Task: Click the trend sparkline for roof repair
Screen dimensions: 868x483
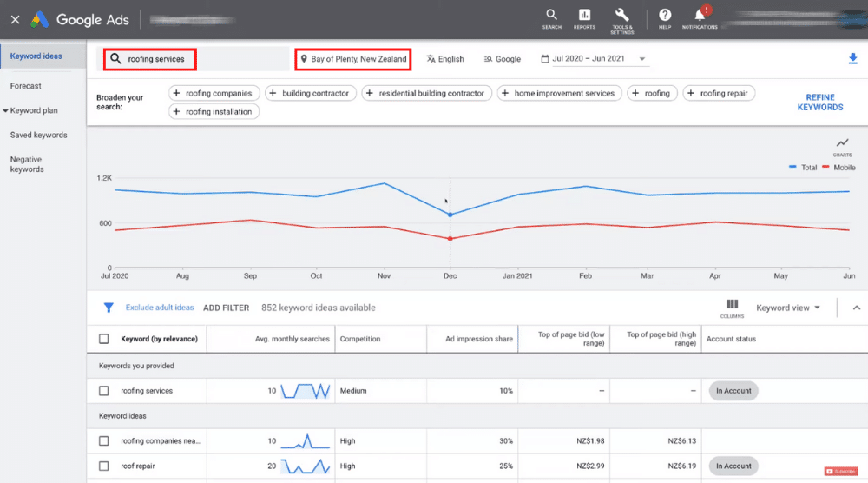Action: (x=305, y=466)
